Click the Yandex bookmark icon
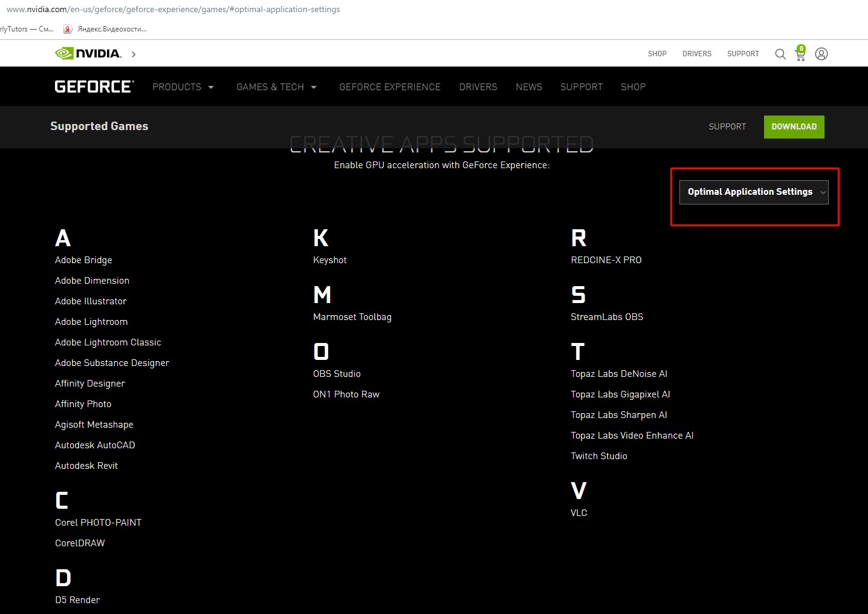The height and width of the screenshot is (614, 868). [x=68, y=29]
